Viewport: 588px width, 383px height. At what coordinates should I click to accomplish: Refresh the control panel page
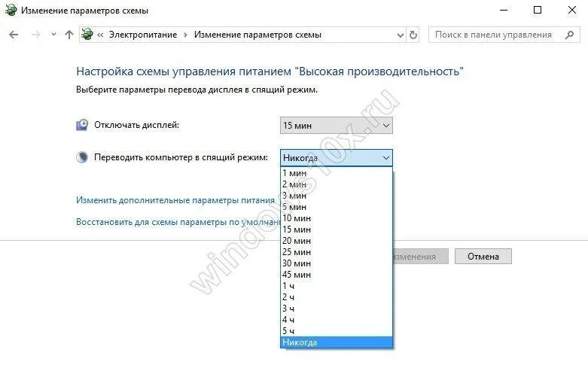pos(413,35)
